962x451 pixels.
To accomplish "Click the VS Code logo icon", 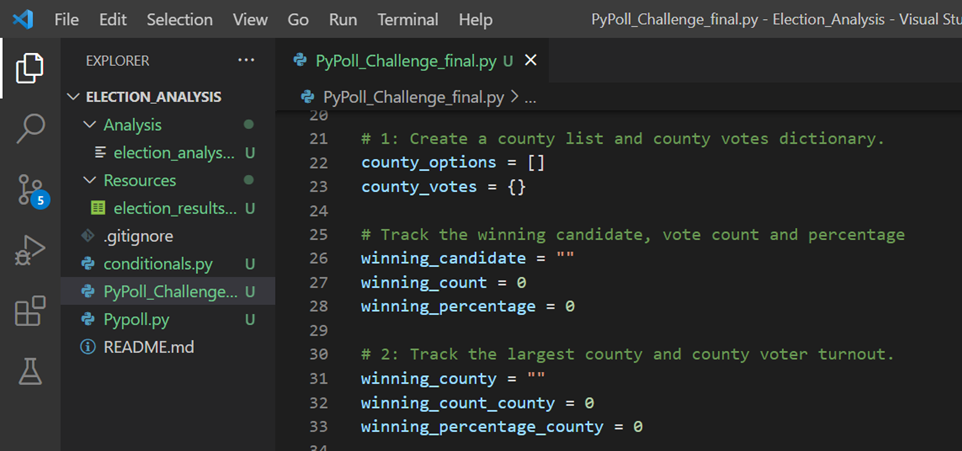I will tap(23, 20).
